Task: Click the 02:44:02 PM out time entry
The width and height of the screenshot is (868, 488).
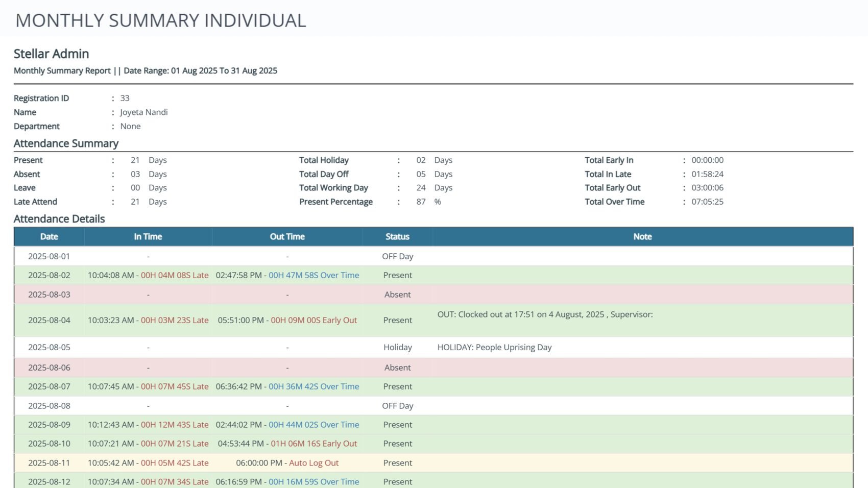Action: point(287,425)
